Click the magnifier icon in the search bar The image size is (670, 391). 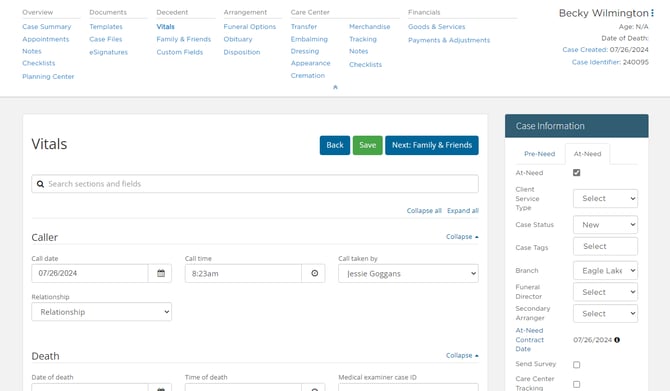pos(40,184)
